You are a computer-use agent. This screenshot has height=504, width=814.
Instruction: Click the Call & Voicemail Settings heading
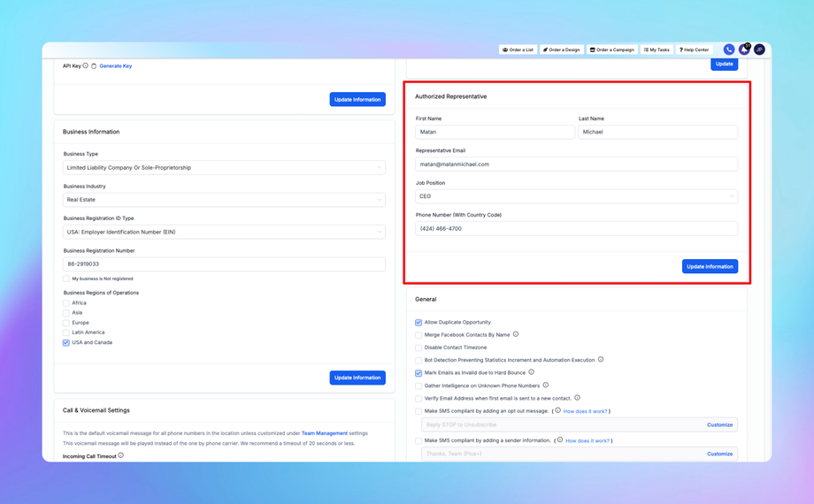click(96, 410)
